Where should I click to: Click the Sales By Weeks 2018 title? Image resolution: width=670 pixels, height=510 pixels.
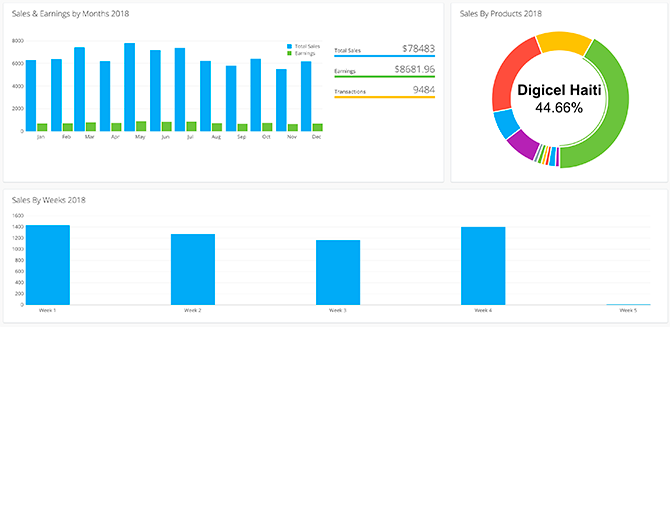[x=48, y=200]
